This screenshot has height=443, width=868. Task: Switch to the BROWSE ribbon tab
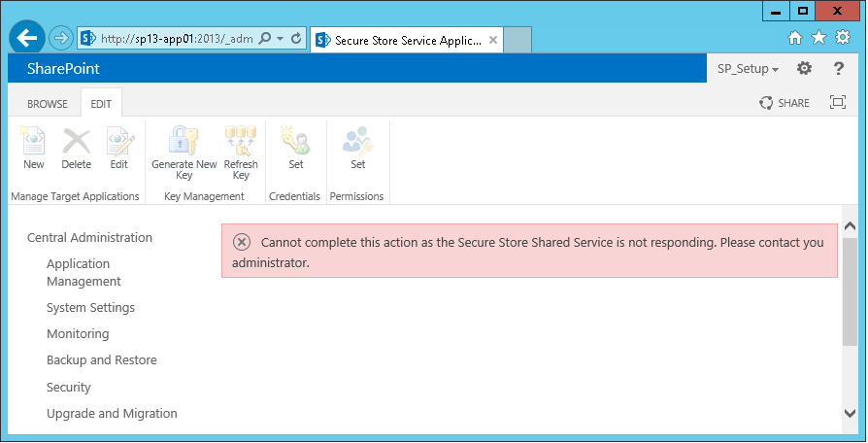[47, 104]
